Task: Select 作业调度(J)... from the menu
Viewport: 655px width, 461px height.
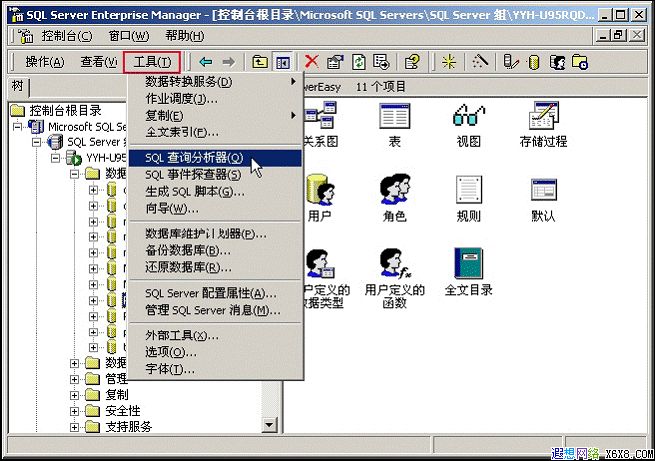Action: (215, 99)
